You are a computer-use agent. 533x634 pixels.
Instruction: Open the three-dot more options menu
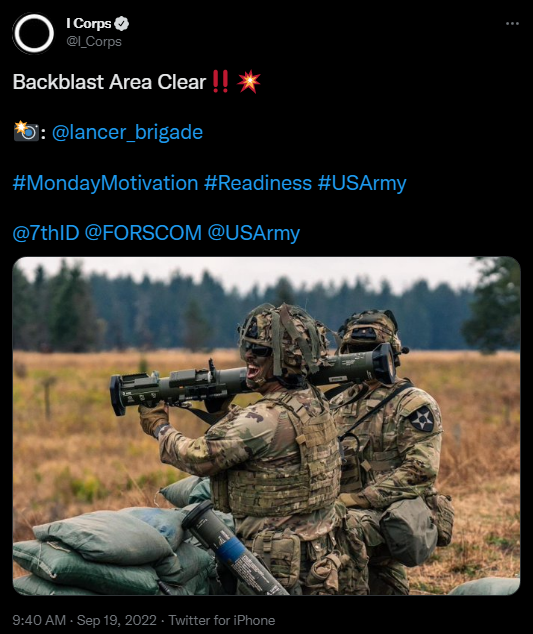coord(512,24)
